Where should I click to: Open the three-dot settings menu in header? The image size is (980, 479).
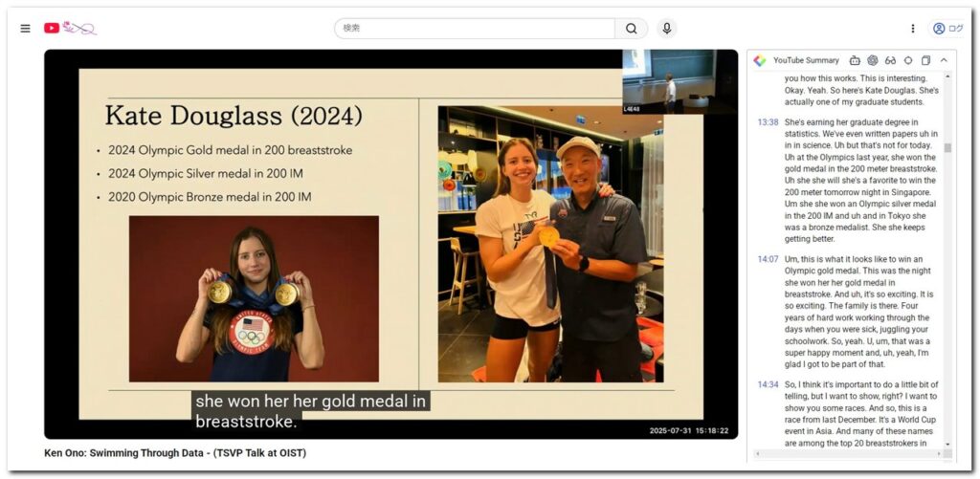tap(912, 29)
